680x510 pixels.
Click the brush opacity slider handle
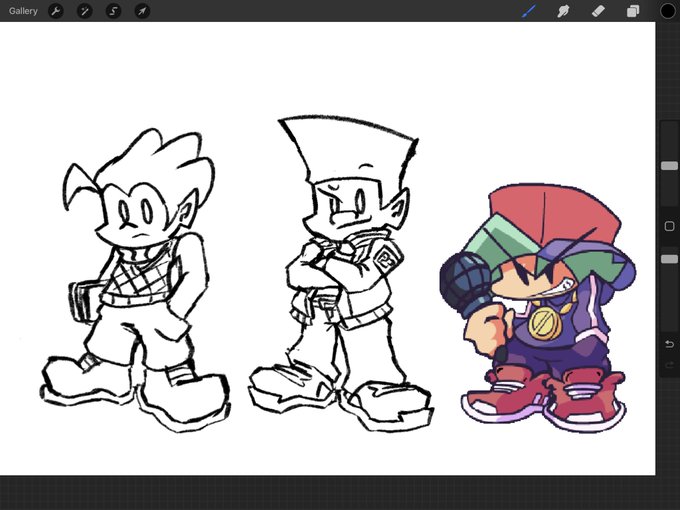(x=669, y=259)
